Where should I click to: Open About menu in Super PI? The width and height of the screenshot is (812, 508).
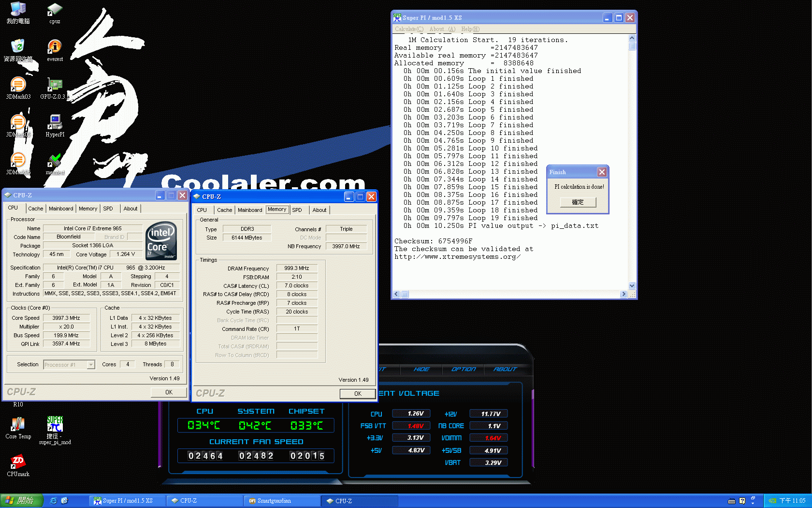click(442, 29)
